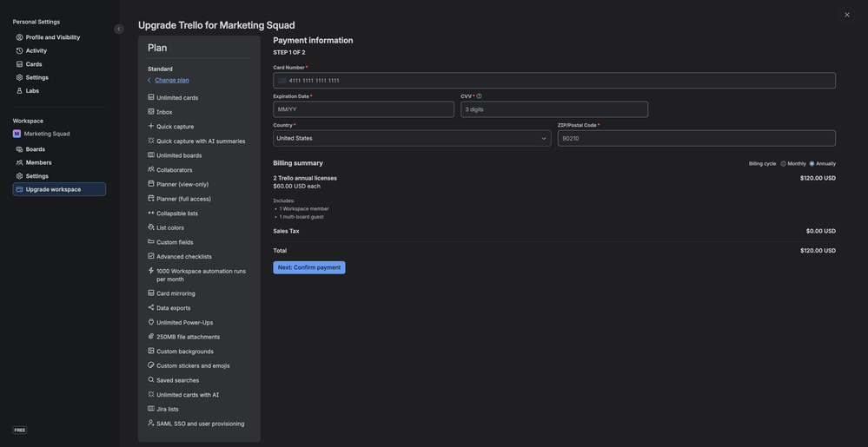
Task: Select the Annually billing cycle radio button
Action: tap(812, 164)
